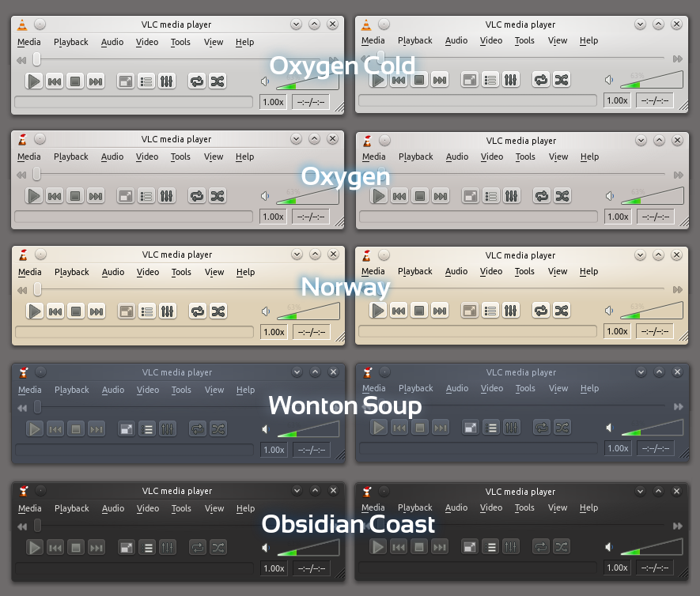Viewport: 700px width, 596px height.
Task: Click the slower arrows in the left Wonton Soup window
Action: click(x=22, y=408)
